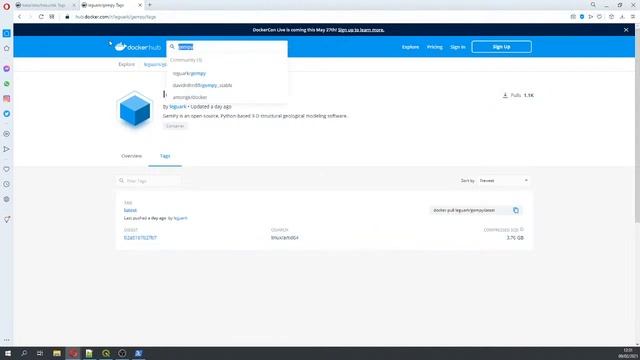Click in the Docker Hub search field
640x360 pixels.
(x=227, y=47)
